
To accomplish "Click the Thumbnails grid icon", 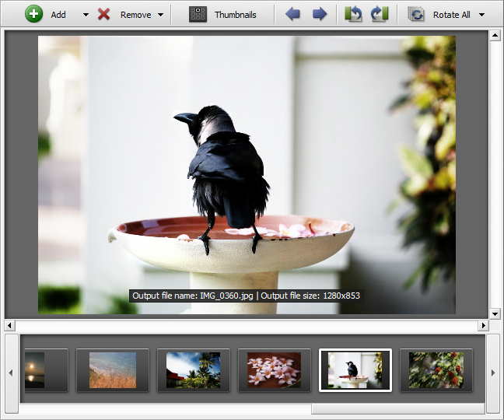I will point(198,14).
